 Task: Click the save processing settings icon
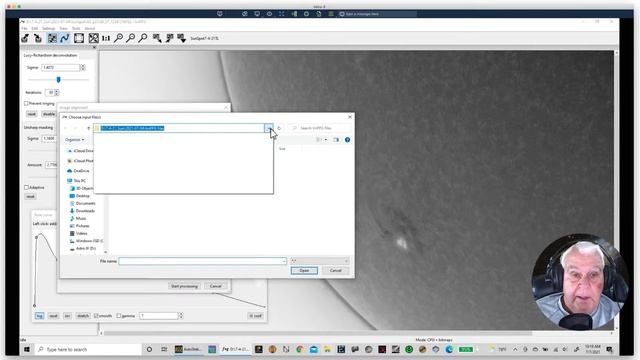(x=169, y=38)
